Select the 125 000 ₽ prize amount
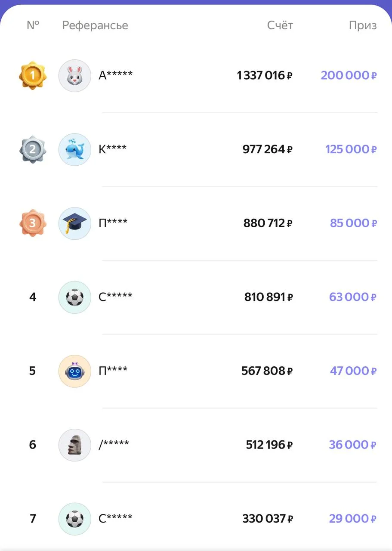Viewport: 392px width, 551px height. tap(351, 149)
